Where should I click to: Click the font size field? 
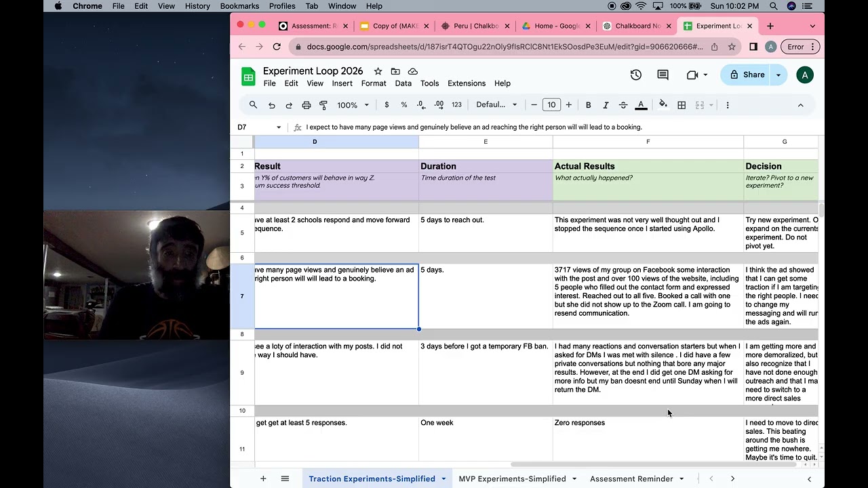click(551, 105)
